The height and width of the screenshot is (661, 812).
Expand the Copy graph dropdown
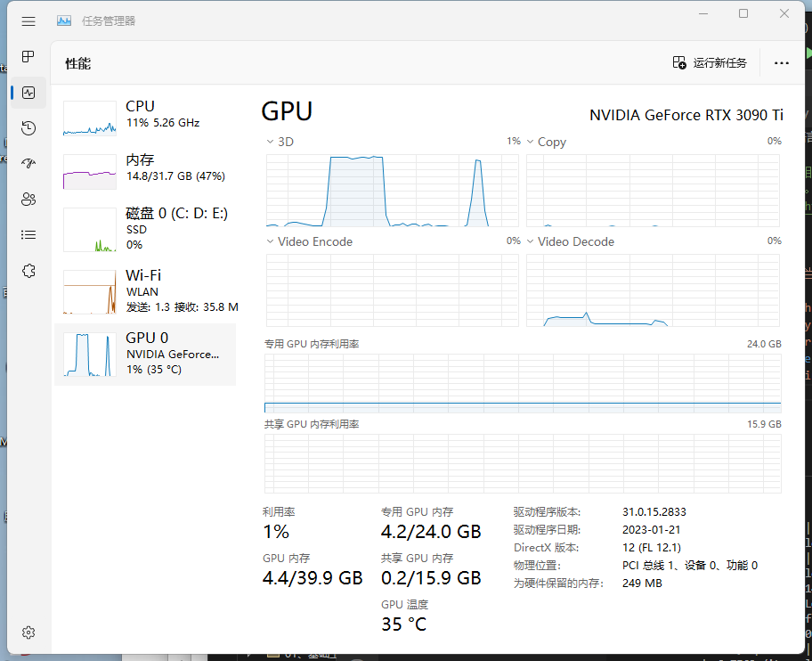[530, 142]
